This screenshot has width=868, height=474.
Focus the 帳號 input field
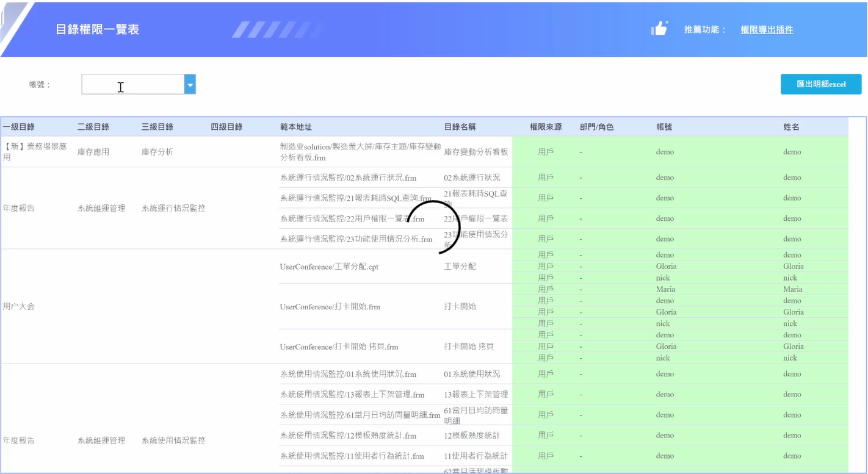pyautogui.click(x=133, y=85)
